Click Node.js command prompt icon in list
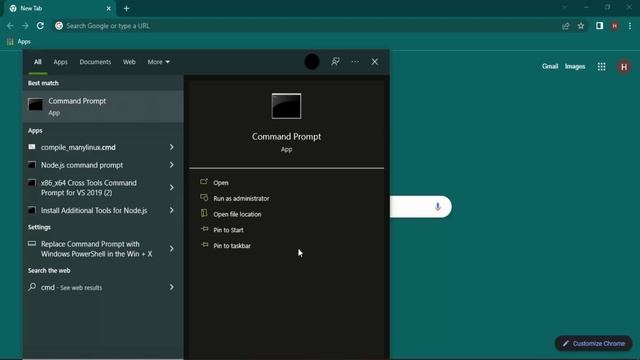The width and height of the screenshot is (640, 360). tap(32, 165)
